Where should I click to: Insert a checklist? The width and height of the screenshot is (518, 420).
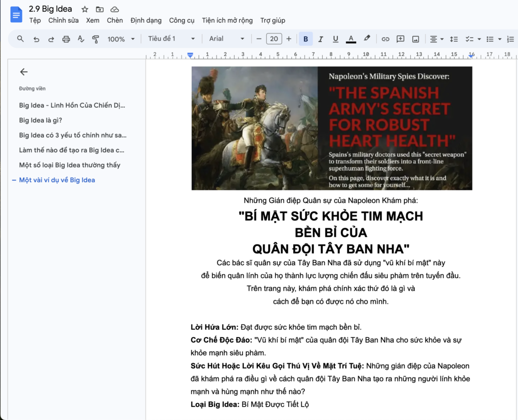469,39
